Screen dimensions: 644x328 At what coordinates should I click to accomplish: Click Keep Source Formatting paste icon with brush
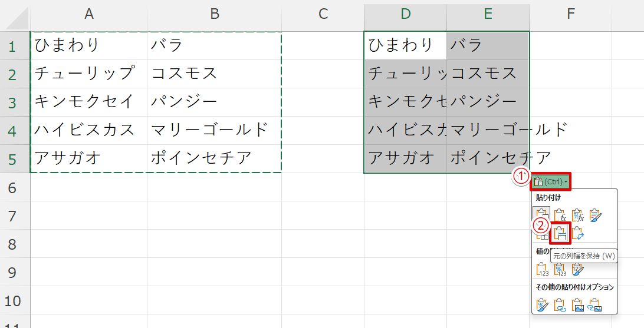point(595,216)
